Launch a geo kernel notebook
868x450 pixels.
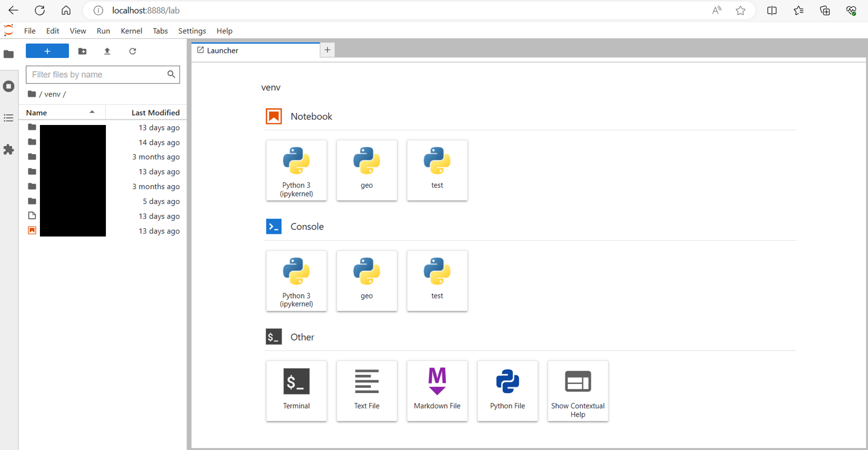[367, 170]
